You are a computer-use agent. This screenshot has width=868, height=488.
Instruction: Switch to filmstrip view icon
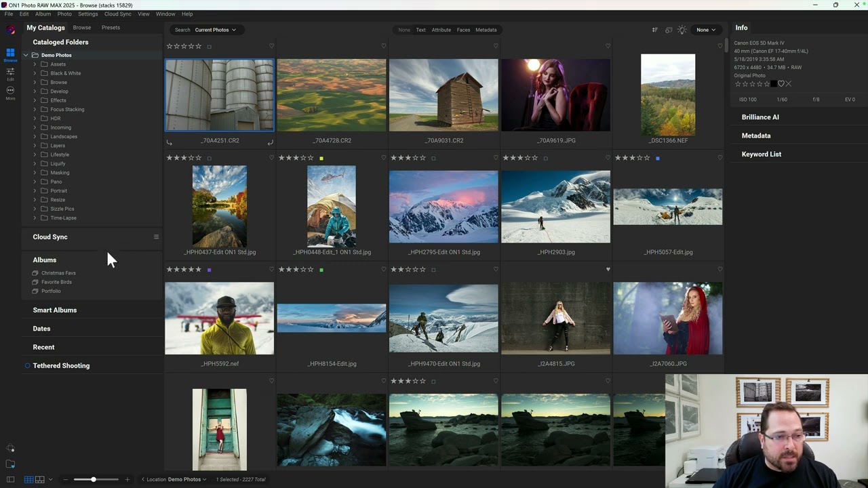pyautogui.click(x=40, y=480)
